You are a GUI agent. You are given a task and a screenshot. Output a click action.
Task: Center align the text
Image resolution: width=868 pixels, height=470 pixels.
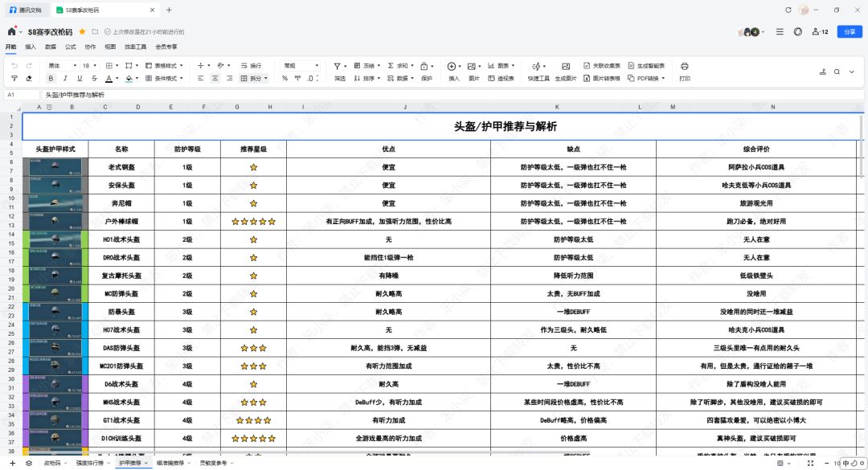[215, 79]
